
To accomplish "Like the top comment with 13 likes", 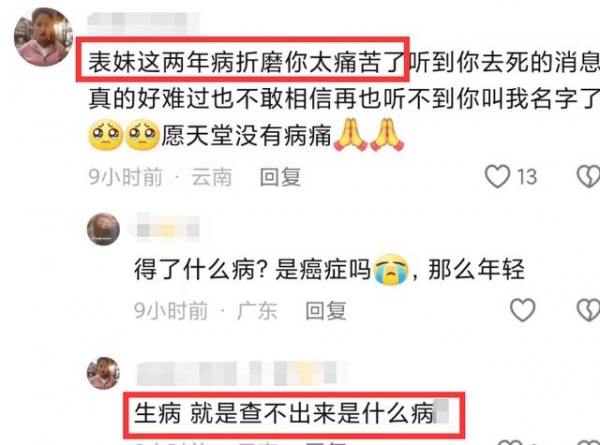I will tap(497, 176).
